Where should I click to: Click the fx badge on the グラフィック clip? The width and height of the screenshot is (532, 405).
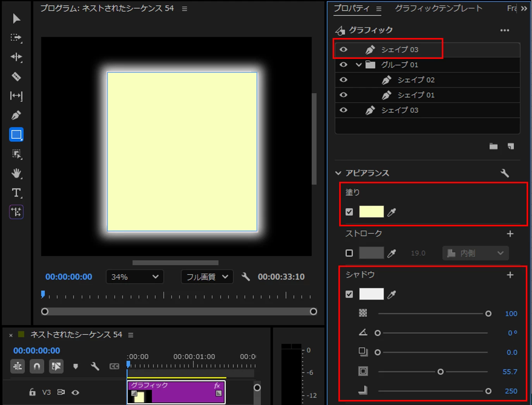(x=217, y=385)
